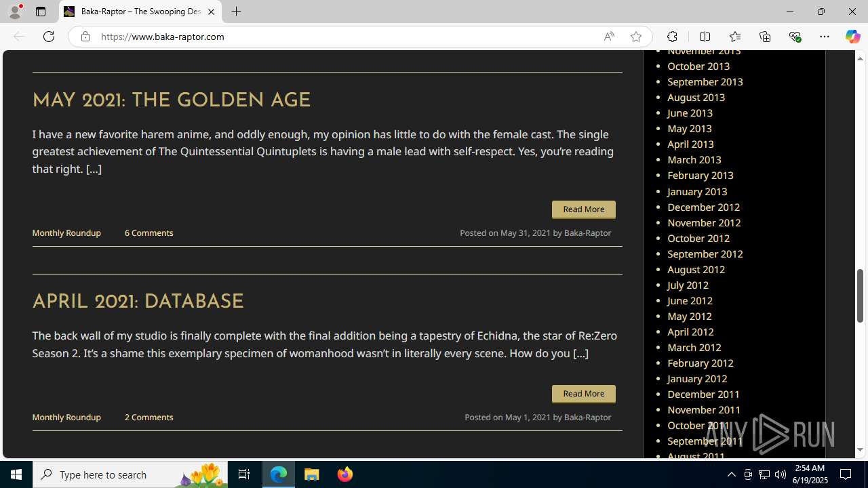Refresh the page with reload icon
868x488 pixels.
pos(49,37)
